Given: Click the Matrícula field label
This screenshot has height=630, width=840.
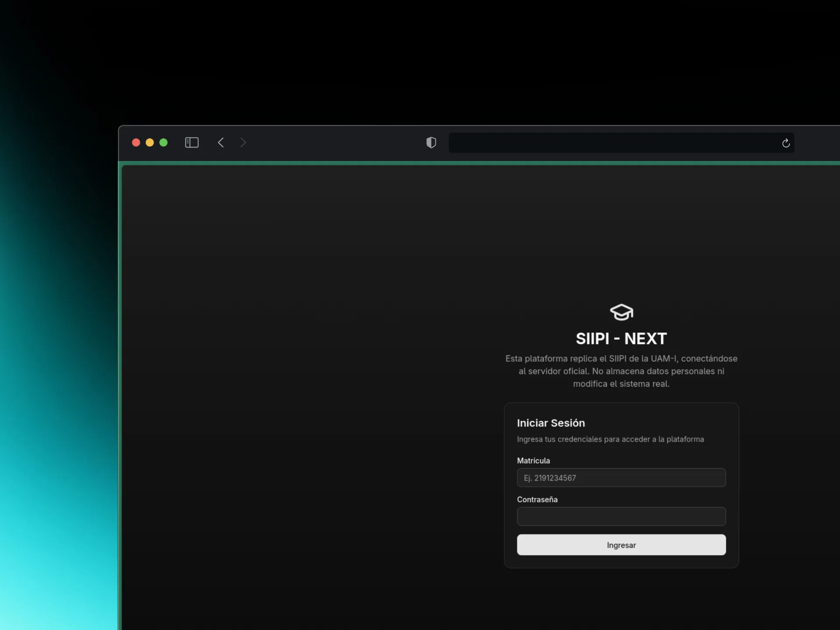Looking at the screenshot, I should 533,461.
